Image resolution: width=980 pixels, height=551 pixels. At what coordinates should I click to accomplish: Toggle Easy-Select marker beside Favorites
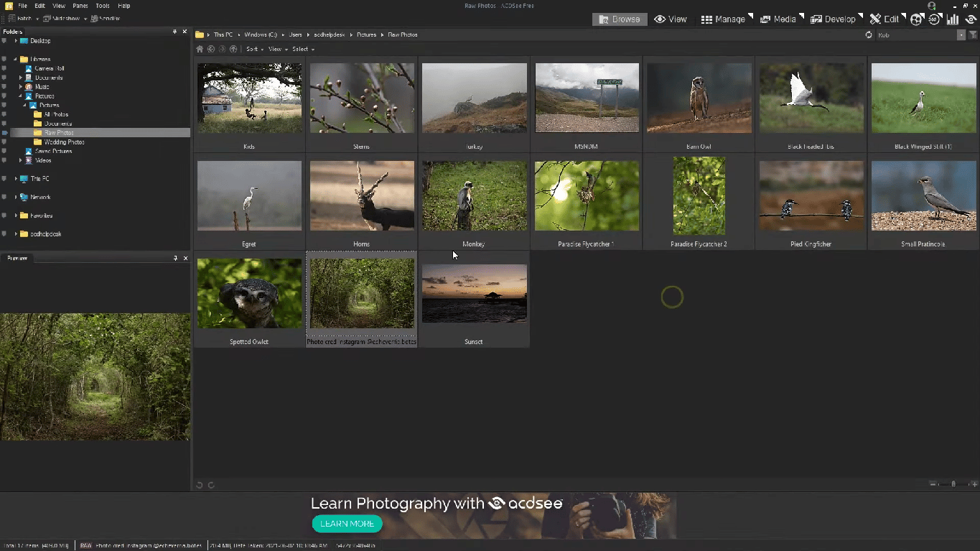4,216
